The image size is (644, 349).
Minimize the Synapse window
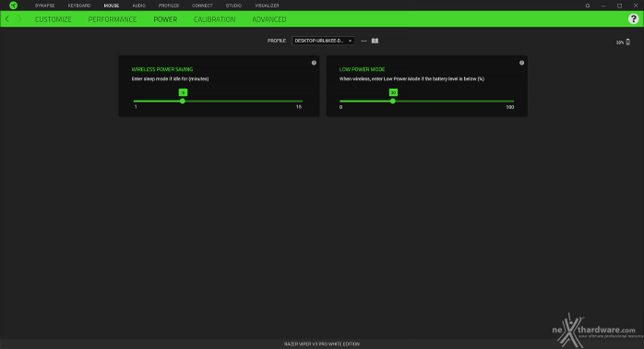(x=603, y=6)
